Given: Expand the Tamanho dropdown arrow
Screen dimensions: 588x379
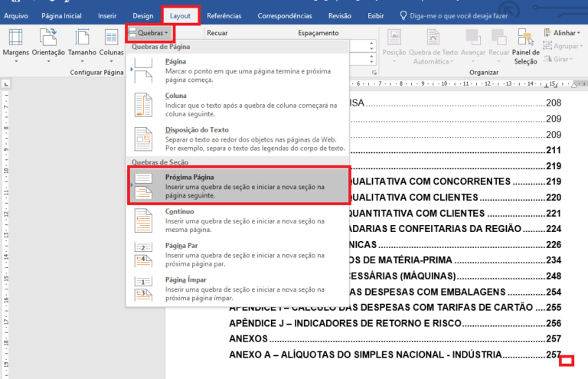Looking at the screenshot, I should coord(82,60).
